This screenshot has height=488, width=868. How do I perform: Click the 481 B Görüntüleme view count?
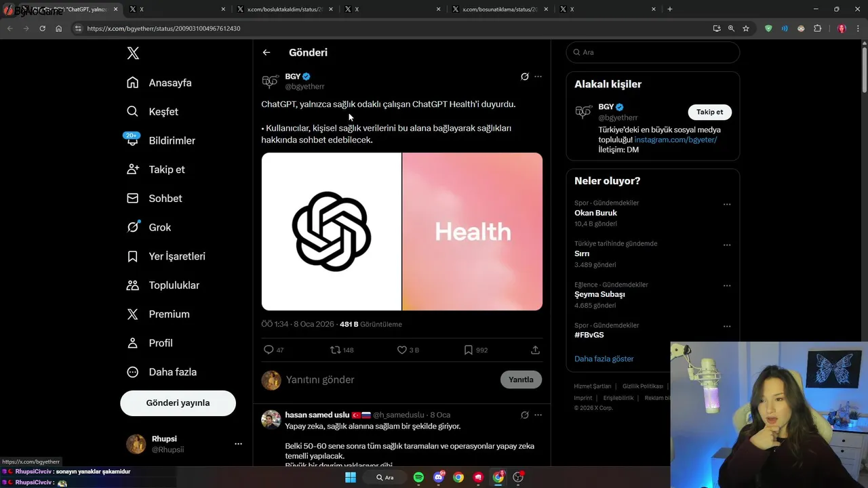coord(371,324)
